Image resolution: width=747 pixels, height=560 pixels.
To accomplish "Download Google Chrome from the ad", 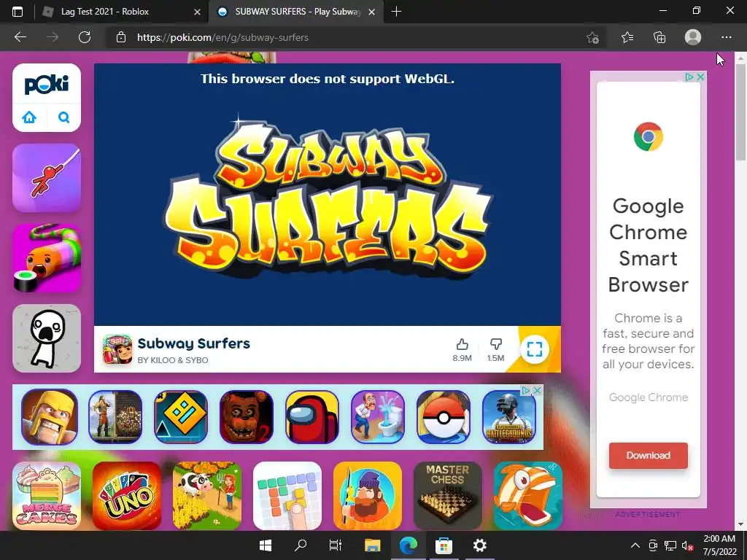I will click(x=648, y=455).
